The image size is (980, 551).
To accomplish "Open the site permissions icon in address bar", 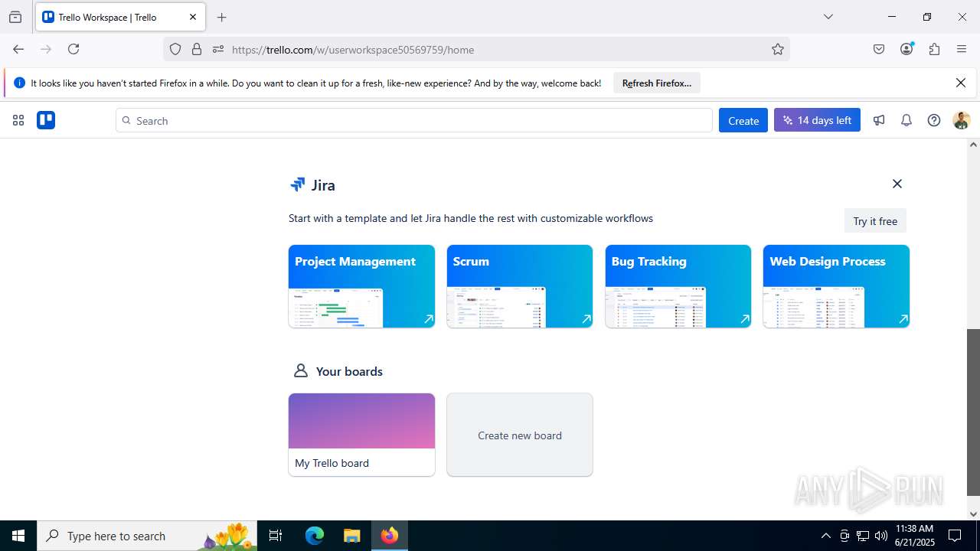I will point(218,50).
